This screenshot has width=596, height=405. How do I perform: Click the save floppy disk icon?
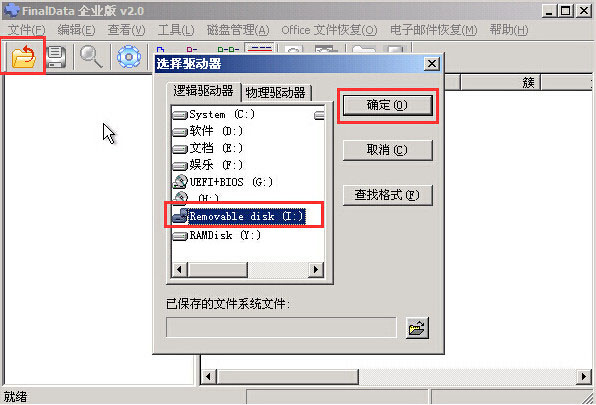(x=56, y=57)
